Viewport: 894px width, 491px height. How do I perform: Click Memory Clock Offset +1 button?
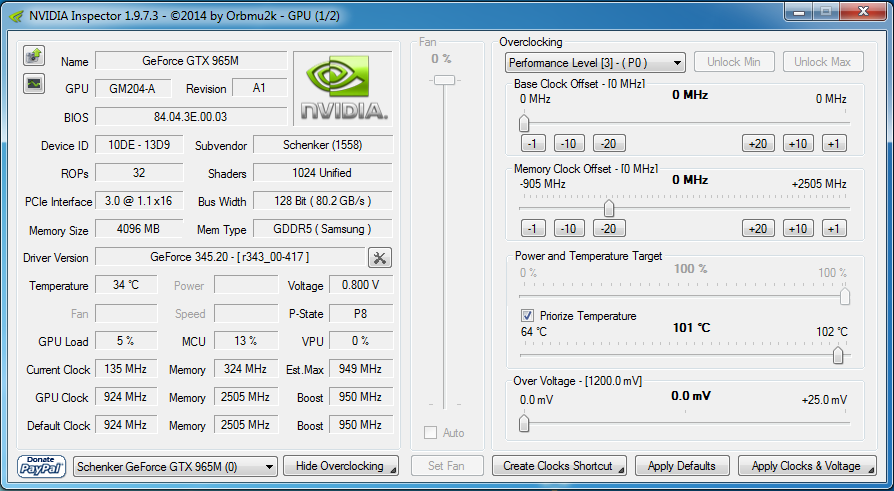(834, 228)
